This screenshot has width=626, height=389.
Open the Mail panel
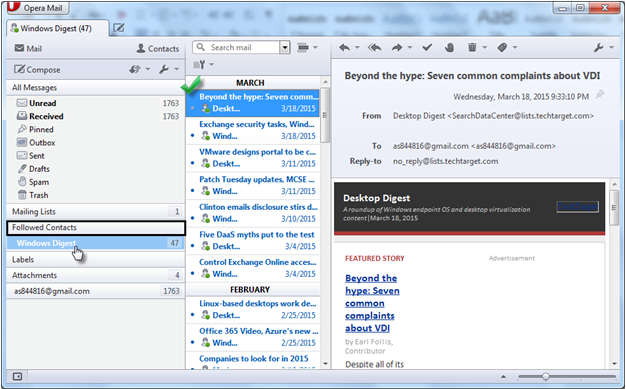[x=28, y=48]
